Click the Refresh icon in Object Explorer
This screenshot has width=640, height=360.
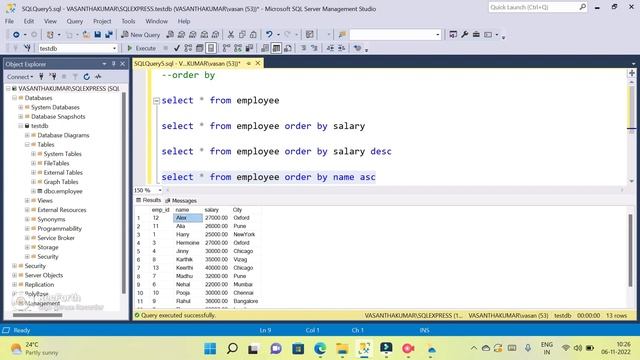87,76
